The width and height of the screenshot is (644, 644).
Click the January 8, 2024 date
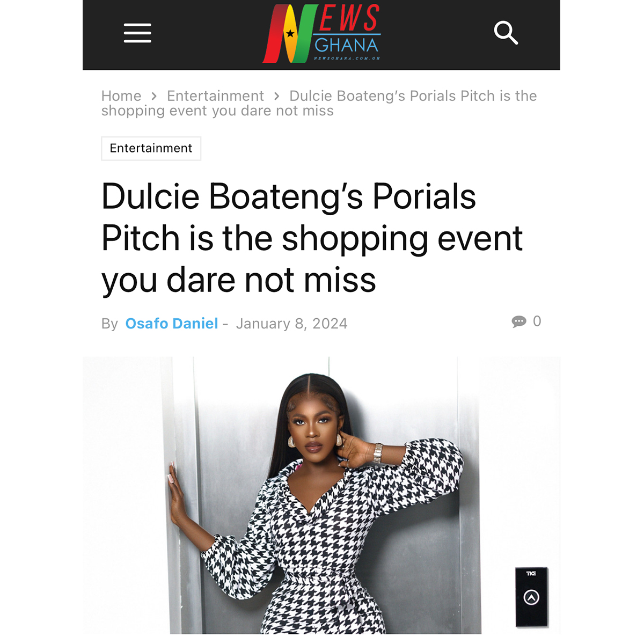click(x=292, y=324)
